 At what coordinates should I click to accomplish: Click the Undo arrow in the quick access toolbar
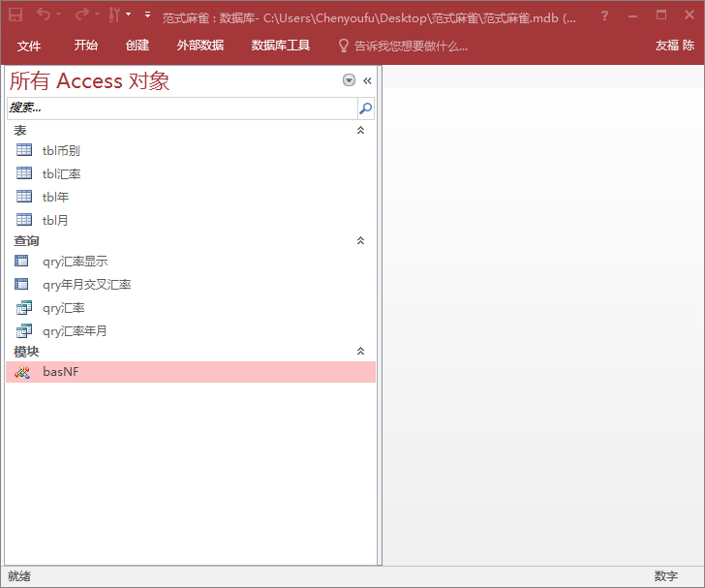44,15
